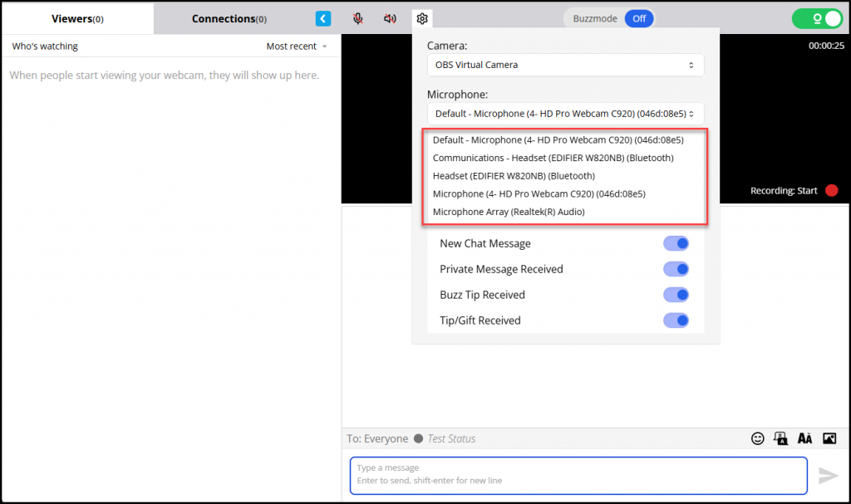This screenshot has height=504, width=851.
Task: Switch to the Viewers tab
Action: coord(77,18)
